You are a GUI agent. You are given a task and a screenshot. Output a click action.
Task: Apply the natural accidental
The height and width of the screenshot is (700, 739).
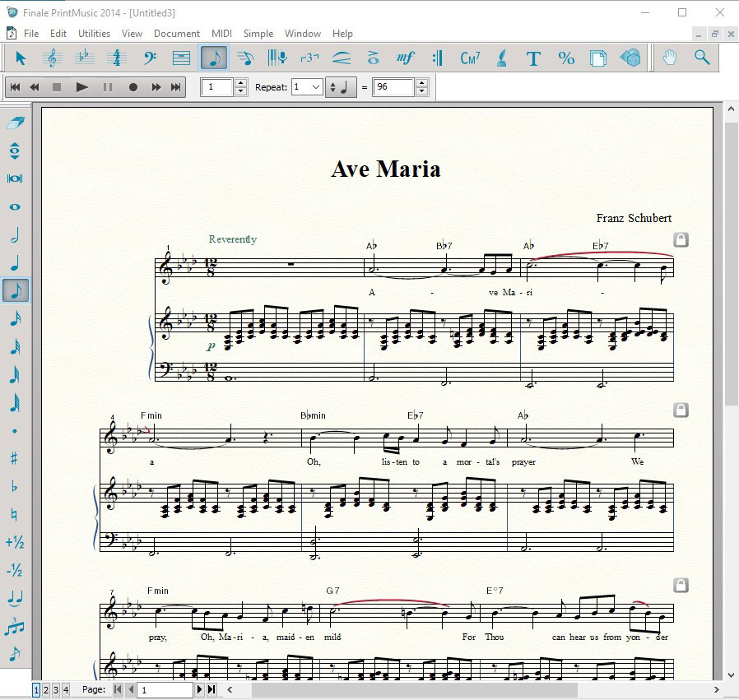coord(16,514)
